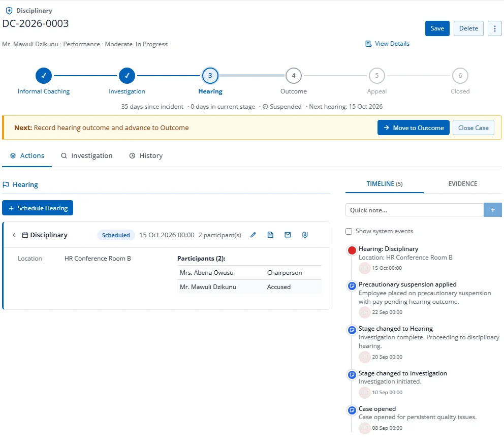
Task: Click the Close Case button
Action: click(x=473, y=128)
